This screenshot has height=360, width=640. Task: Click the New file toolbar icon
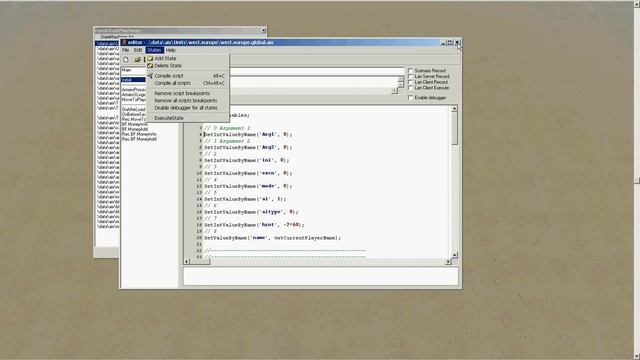click(126, 60)
